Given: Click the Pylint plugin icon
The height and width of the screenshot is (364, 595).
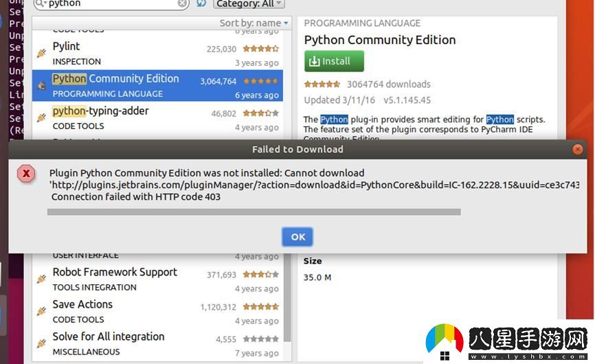Looking at the screenshot, I should (x=41, y=54).
